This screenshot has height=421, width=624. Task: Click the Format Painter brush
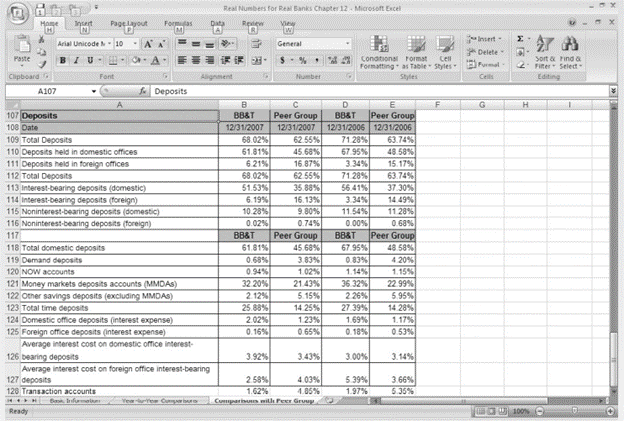coord(41,64)
